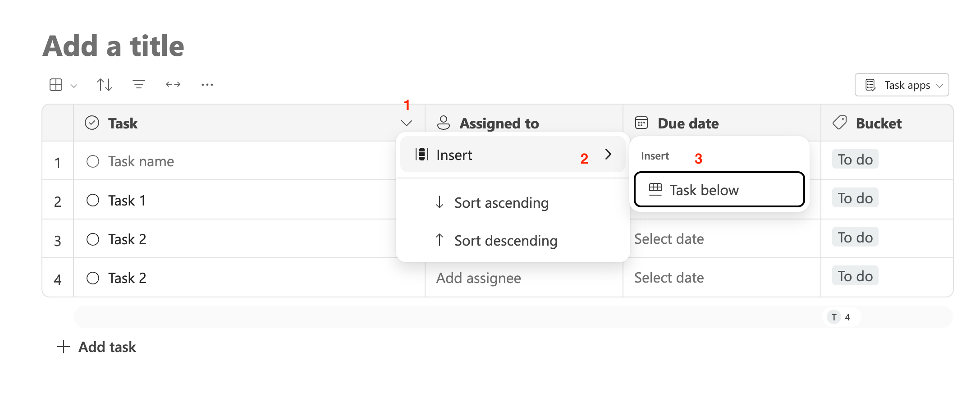
Task: Click the table view grid icon
Action: click(x=56, y=85)
